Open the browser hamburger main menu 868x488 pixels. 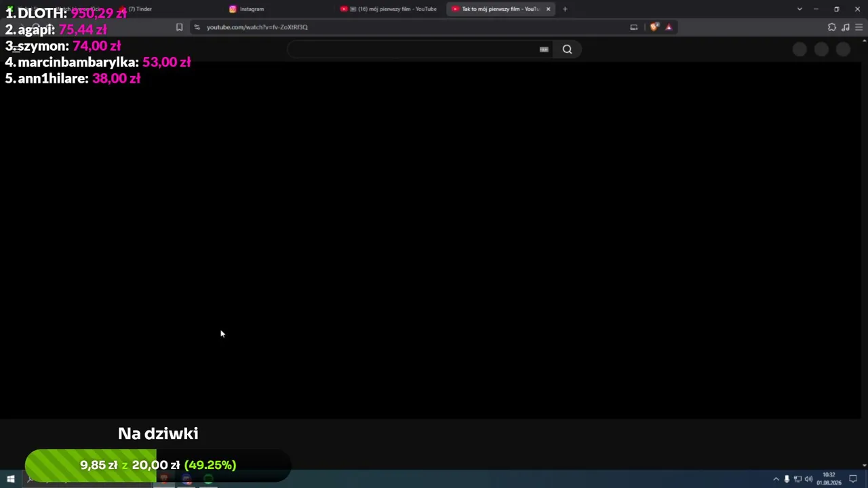pyautogui.click(x=859, y=27)
